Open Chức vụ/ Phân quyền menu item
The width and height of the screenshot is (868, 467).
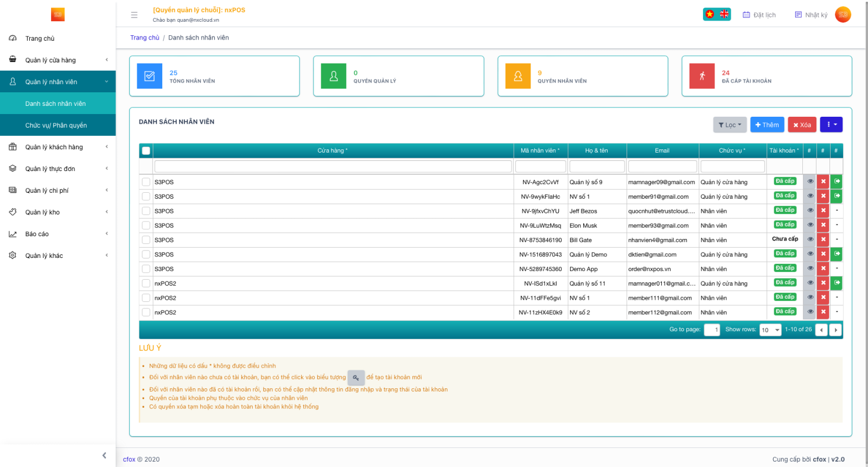(x=56, y=125)
